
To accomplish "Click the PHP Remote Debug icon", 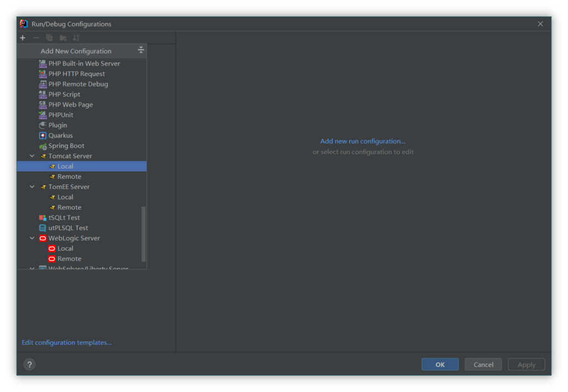I will 43,84.
